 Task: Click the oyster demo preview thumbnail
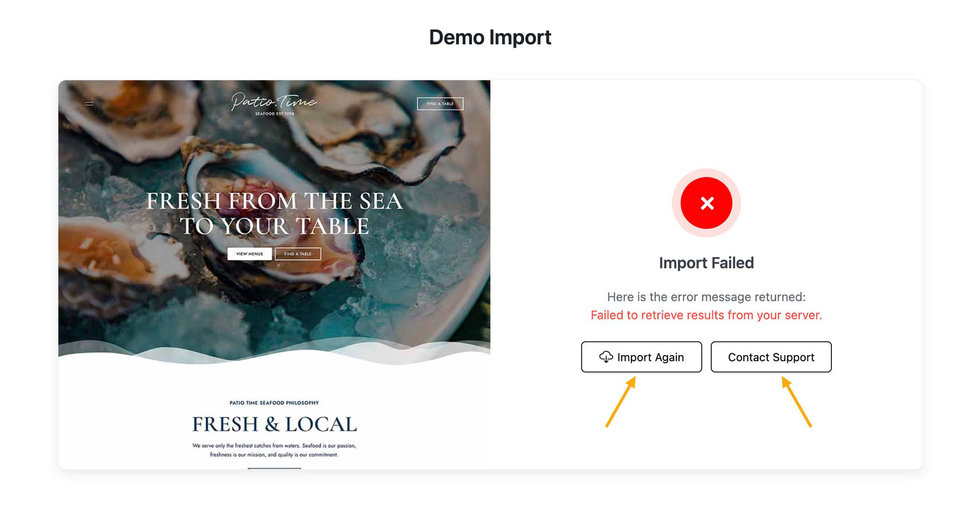(x=274, y=275)
